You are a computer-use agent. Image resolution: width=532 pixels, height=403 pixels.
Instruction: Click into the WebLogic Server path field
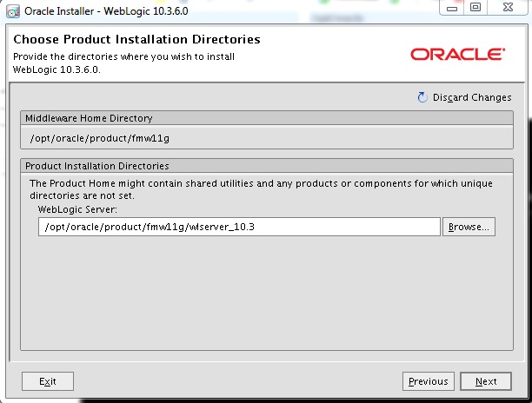(239, 227)
